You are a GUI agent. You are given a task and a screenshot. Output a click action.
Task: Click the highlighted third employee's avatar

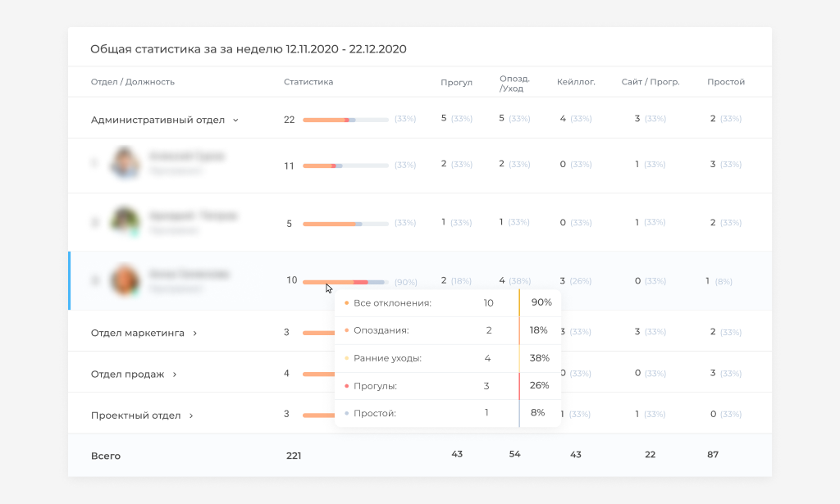point(125,280)
